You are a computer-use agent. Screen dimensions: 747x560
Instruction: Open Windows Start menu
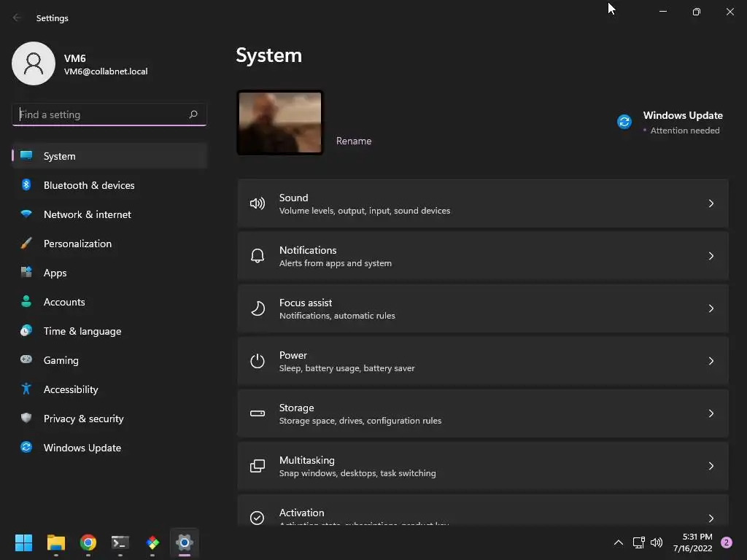click(x=23, y=542)
